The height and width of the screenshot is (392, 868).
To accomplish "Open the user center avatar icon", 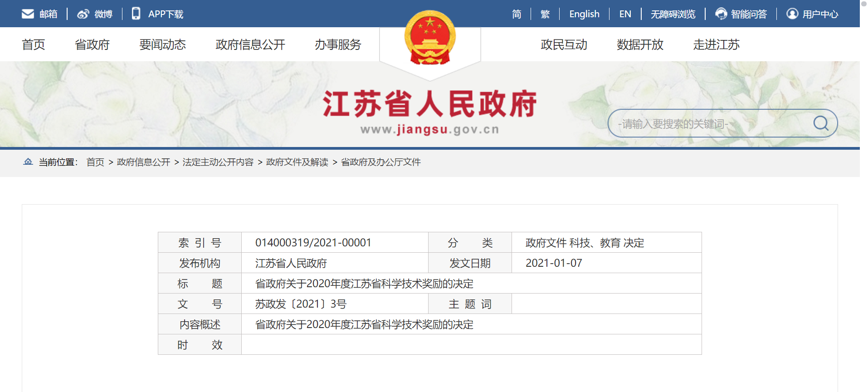I will [x=792, y=14].
